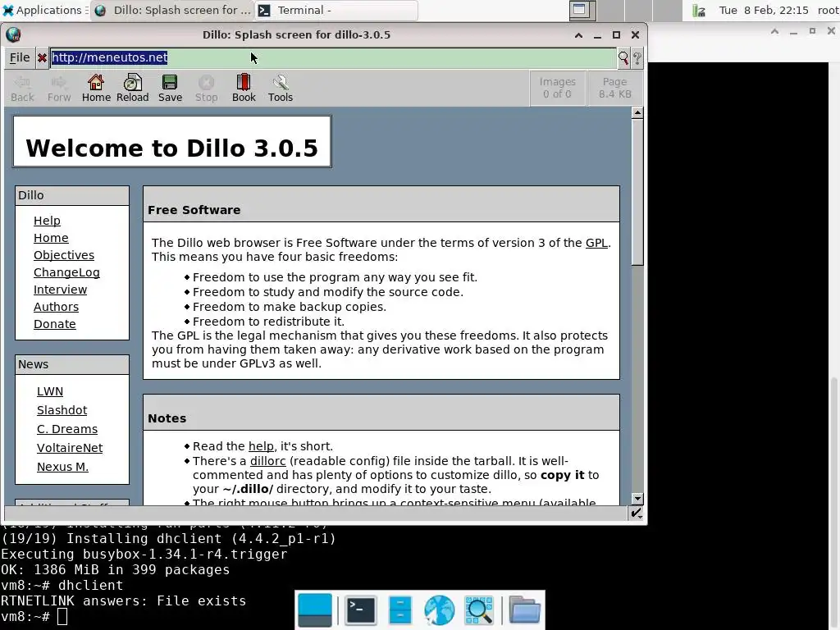The height and width of the screenshot is (630, 840).
Task: Click terminal line "RTNETLINK answers: File exists"
Action: pyautogui.click(x=123, y=601)
